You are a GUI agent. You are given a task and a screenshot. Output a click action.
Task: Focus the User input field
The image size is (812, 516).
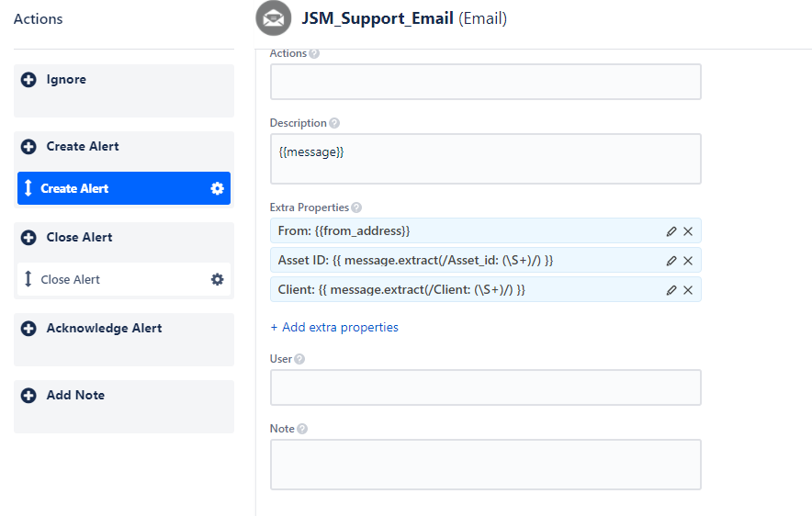coord(486,387)
